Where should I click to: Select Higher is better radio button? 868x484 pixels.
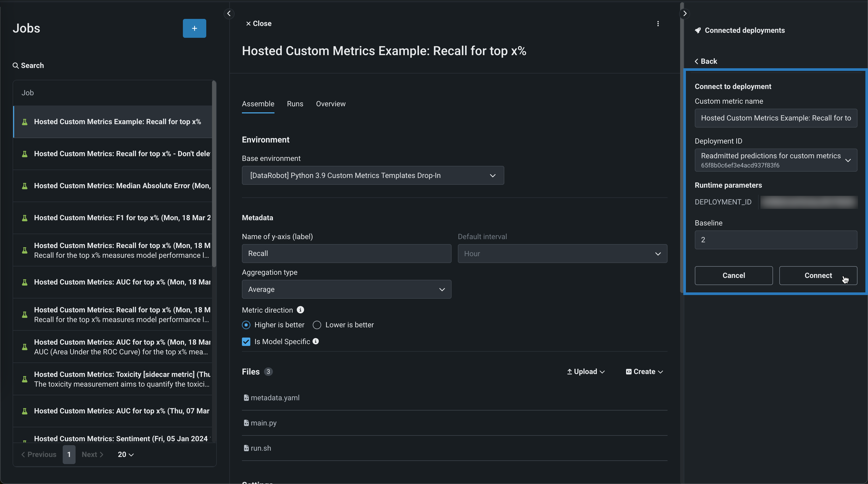point(246,325)
